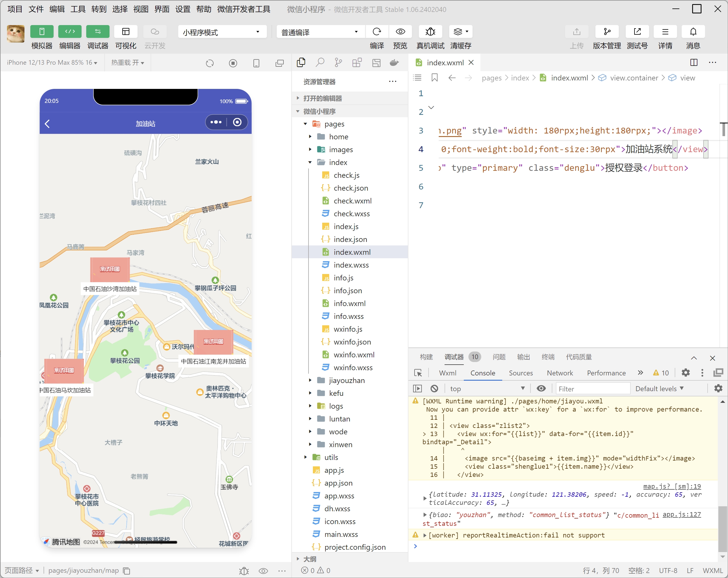Image resolution: width=728 pixels, height=578 pixels.
Task: Open the iPhone 12/13 Pro Max device dropdown
Action: pos(52,62)
